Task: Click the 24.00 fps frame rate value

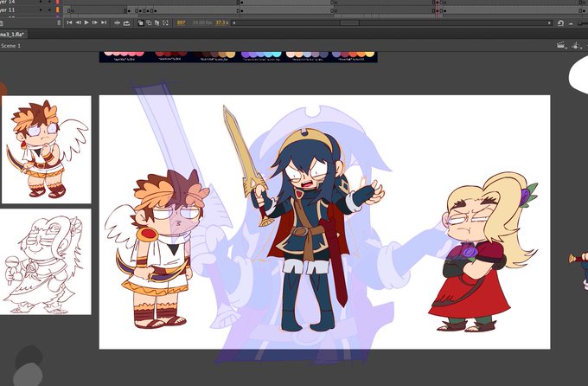Action: 202,23
